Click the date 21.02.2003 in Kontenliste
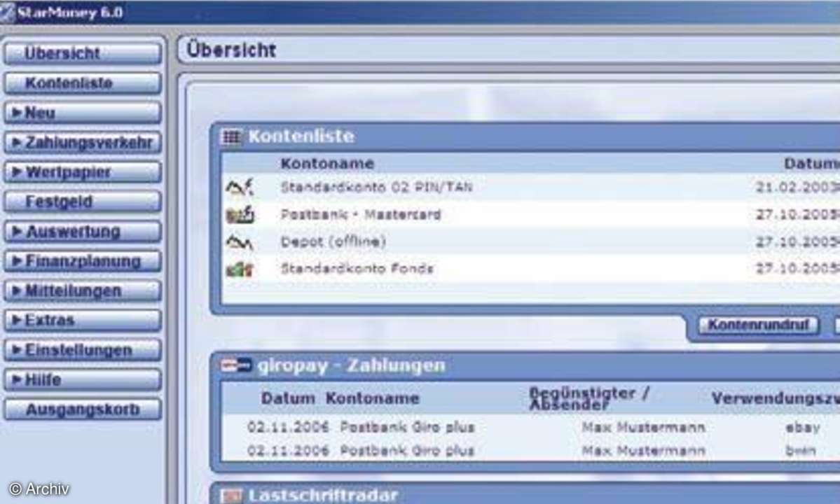This screenshot has height=504, width=840. [x=797, y=188]
